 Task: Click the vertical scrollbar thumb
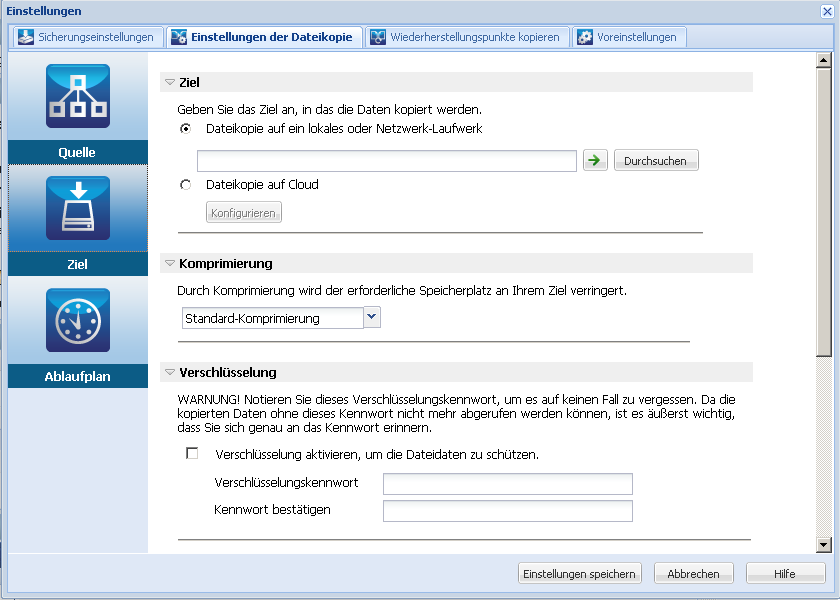pyautogui.click(x=823, y=212)
